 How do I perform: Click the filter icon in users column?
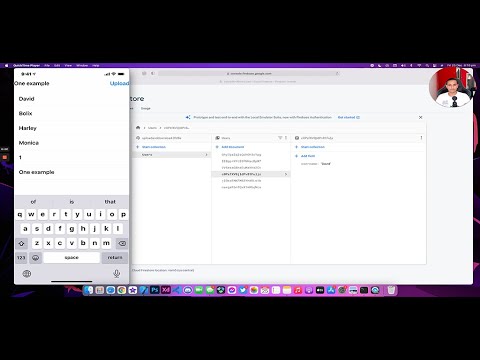[x=280, y=138]
